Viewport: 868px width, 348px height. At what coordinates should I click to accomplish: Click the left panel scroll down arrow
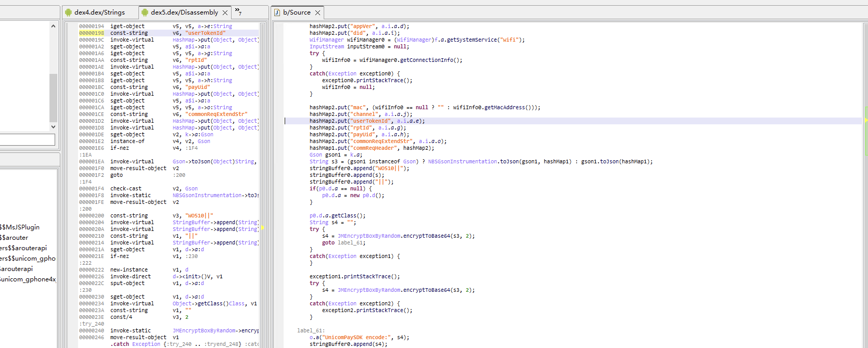53,126
